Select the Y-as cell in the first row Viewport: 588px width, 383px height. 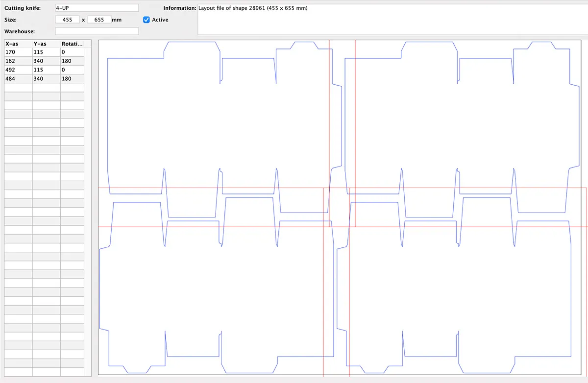(x=46, y=52)
